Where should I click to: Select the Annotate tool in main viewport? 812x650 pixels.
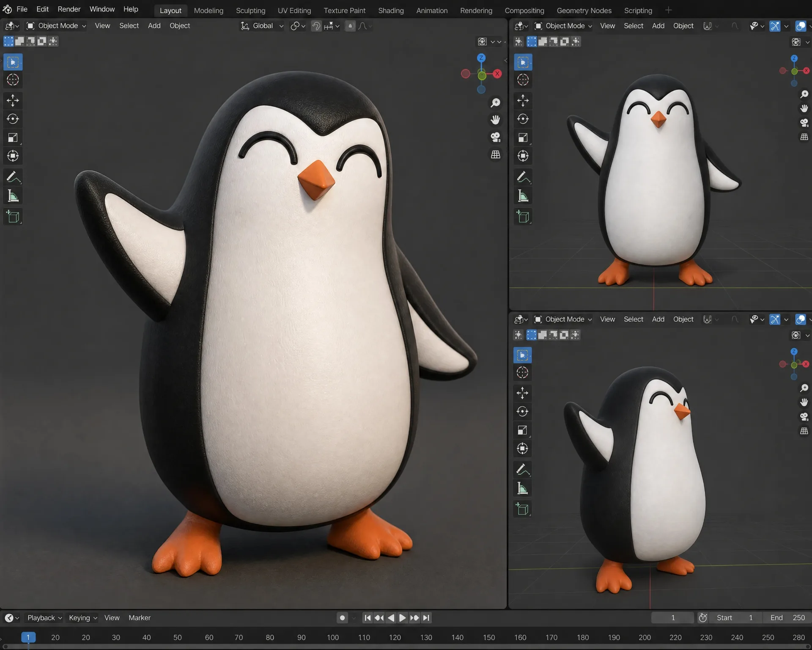(x=13, y=177)
